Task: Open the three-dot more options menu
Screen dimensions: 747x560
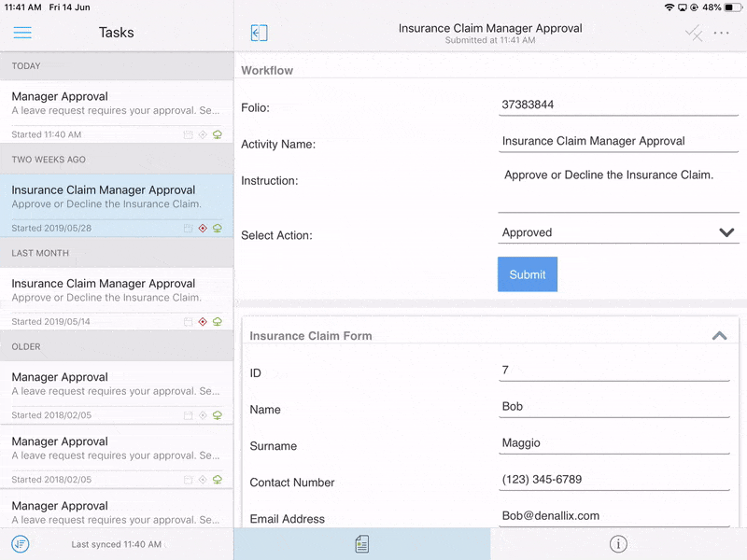Action: [721, 33]
